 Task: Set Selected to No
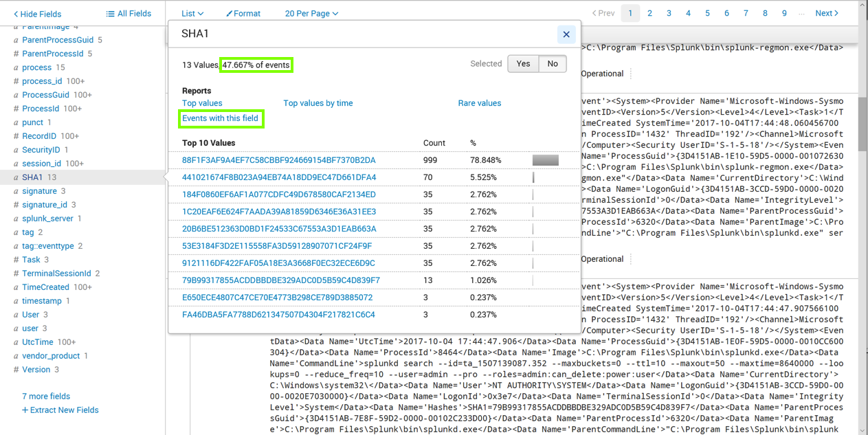(x=553, y=64)
